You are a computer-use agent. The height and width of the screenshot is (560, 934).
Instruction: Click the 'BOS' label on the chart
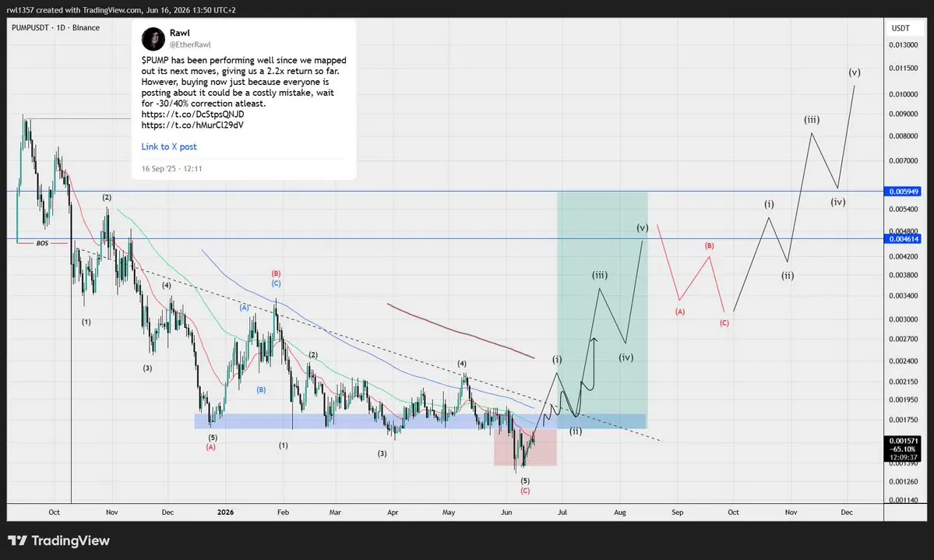[42, 244]
